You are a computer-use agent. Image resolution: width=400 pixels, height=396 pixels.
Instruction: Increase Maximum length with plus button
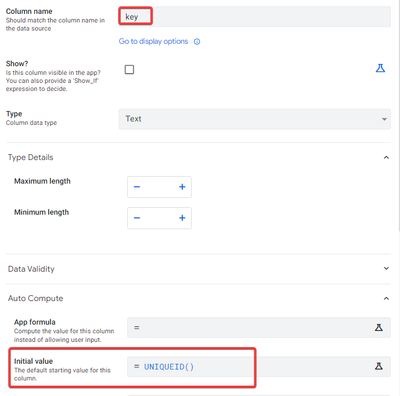coord(182,187)
